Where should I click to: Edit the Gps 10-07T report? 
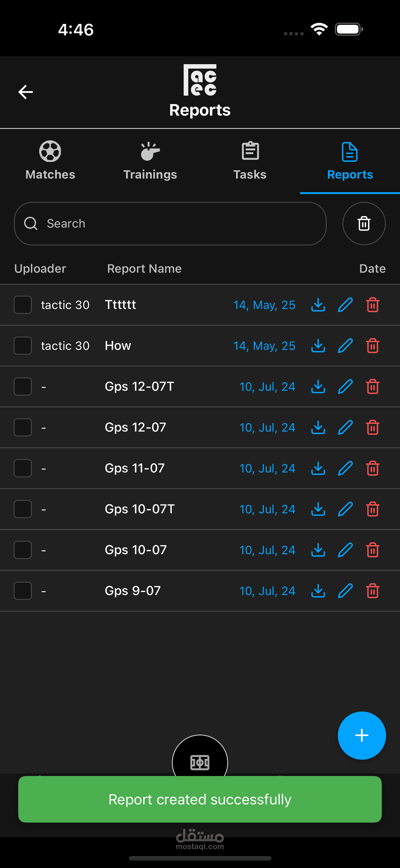coord(345,509)
